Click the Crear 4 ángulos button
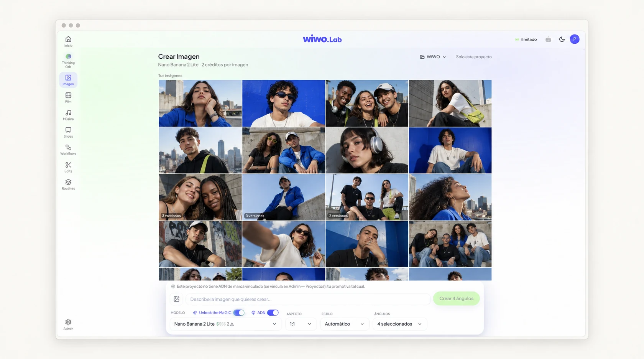 tap(456, 298)
